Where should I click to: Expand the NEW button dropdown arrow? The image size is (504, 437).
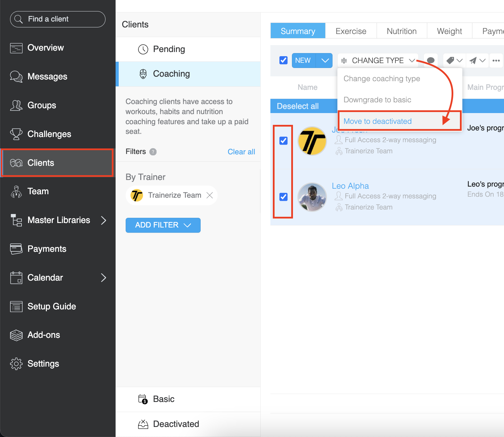[x=325, y=61]
